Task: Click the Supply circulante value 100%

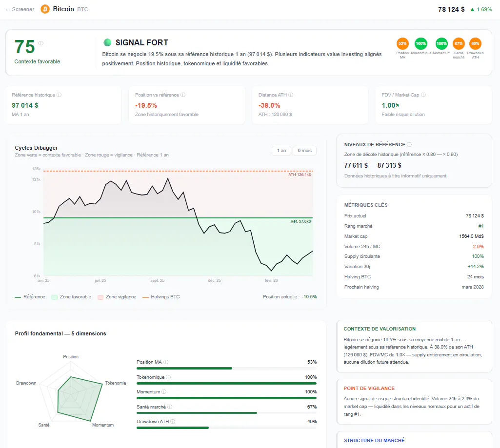Action: tap(478, 256)
